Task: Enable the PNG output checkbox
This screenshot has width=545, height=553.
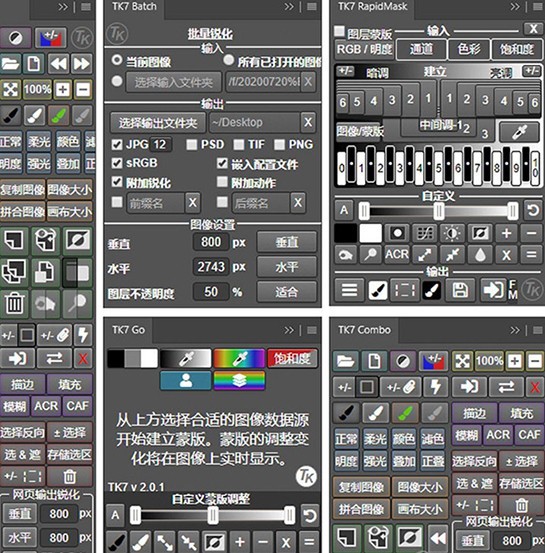Action: coord(279,144)
